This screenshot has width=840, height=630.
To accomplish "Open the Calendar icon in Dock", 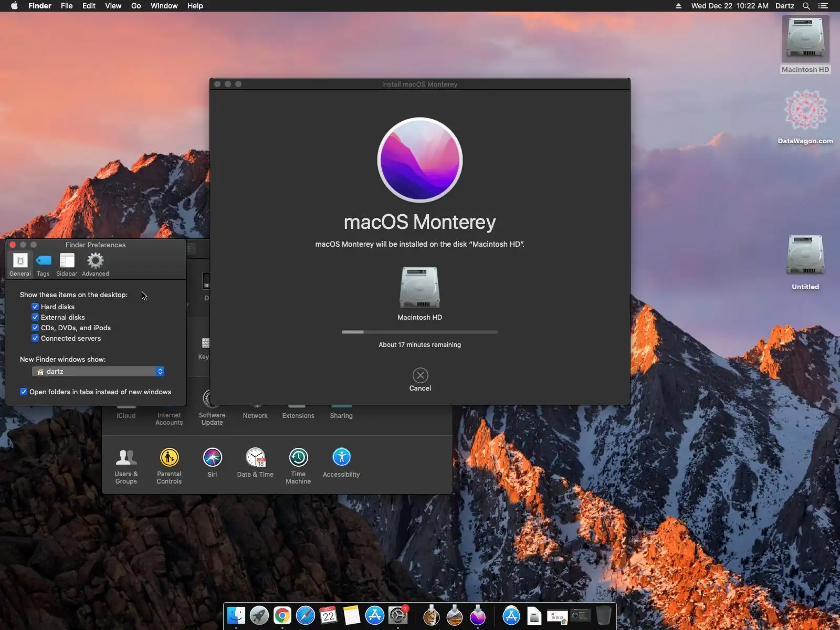I will (x=329, y=615).
